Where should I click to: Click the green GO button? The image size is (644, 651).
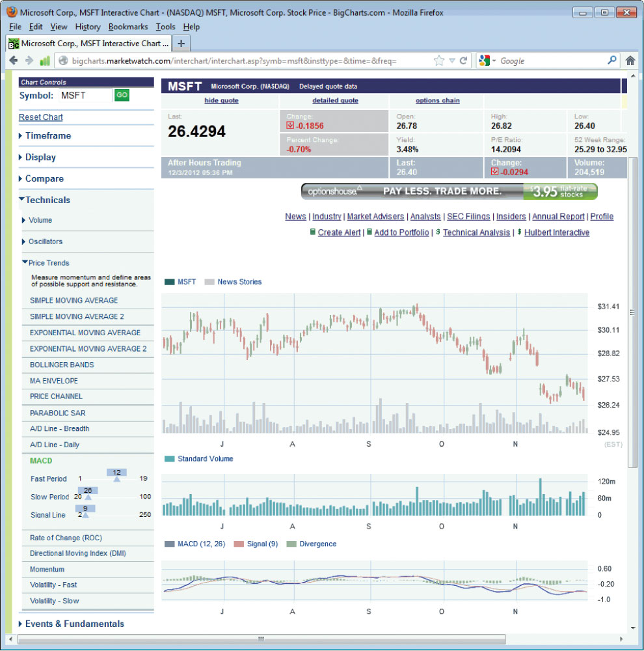click(122, 95)
